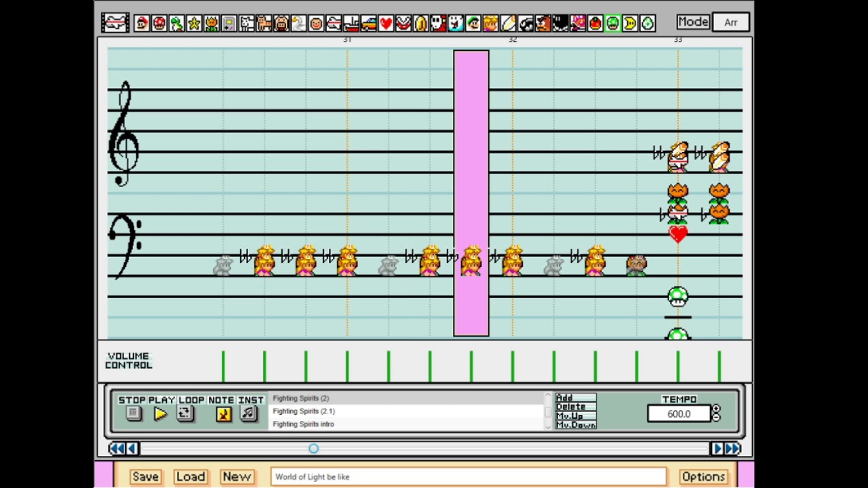Viewport: 868px width, 488px height.
Task: Select 'Fighting Spirits intro' in song list
Action: (407, 424)
